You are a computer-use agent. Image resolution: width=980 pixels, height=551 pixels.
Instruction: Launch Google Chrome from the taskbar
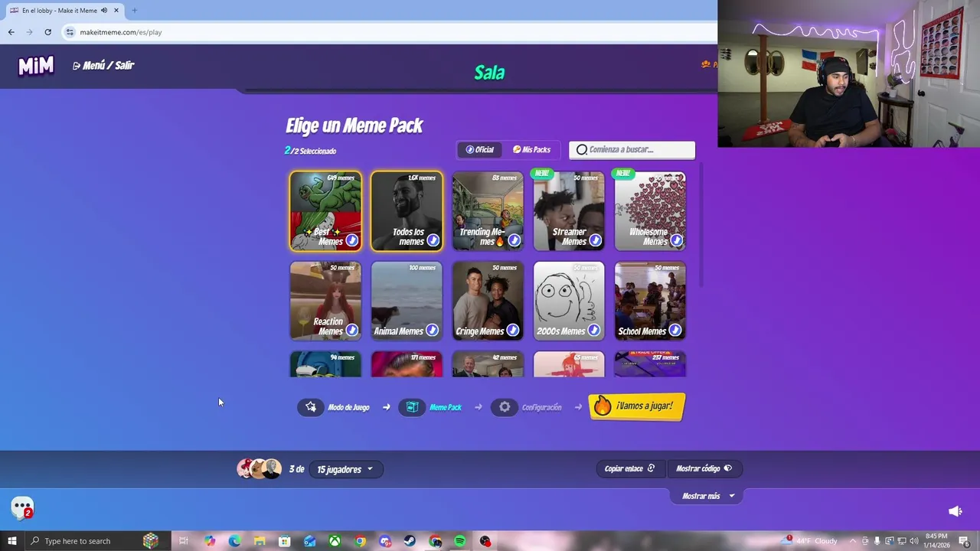(360, 541)
